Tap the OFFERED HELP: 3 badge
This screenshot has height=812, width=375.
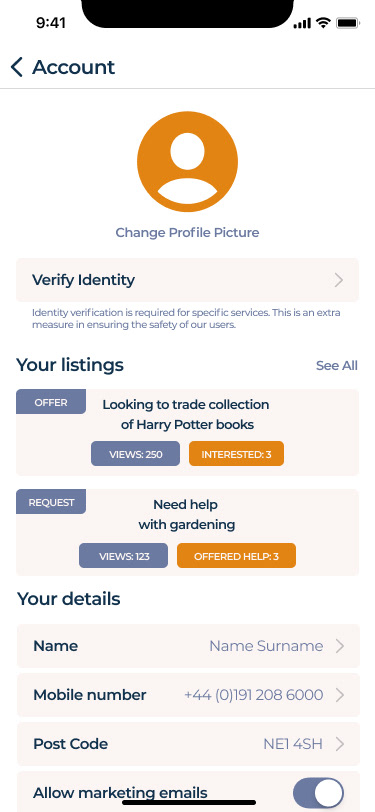point(236,556)
